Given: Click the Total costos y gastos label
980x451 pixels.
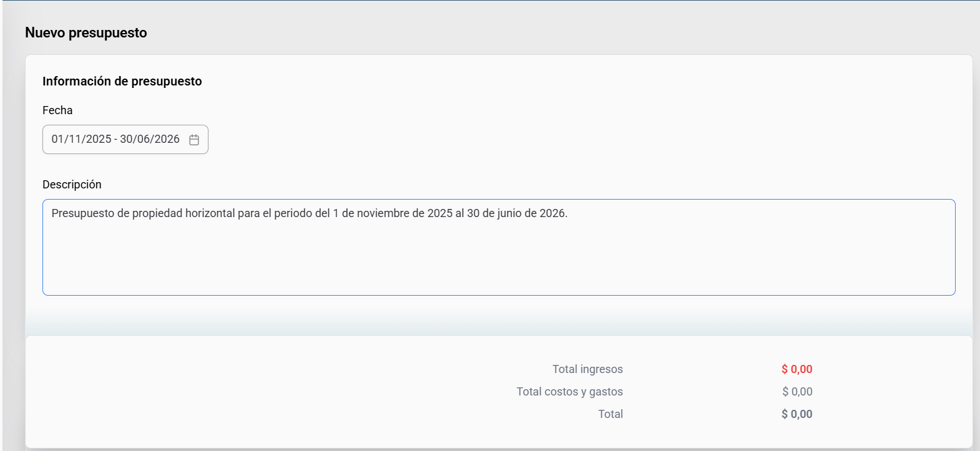Looking at the screenshot, I should click(x=569, y=392).
